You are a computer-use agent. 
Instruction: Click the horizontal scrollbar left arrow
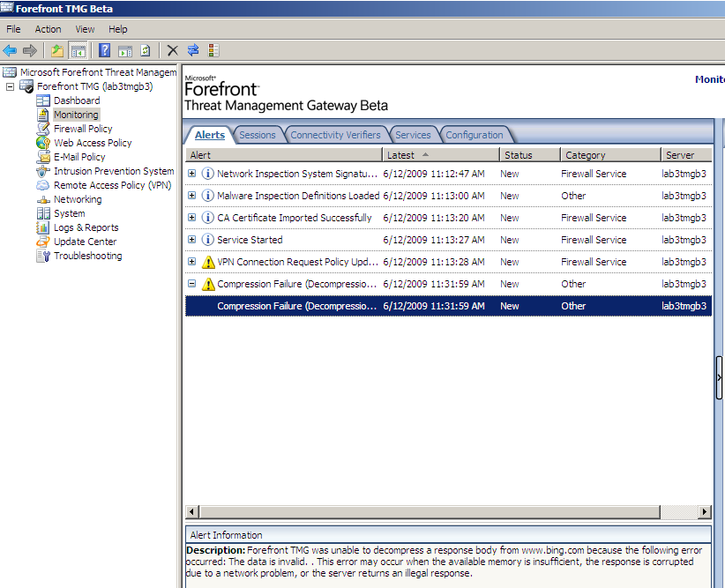(192, 511)
